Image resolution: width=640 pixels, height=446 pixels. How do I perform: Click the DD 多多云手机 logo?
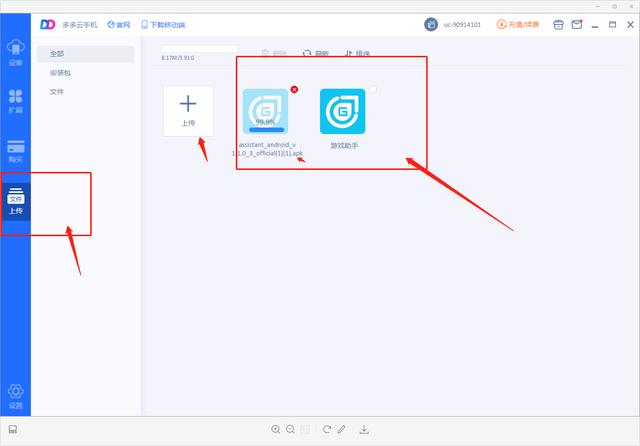(69, 25)
